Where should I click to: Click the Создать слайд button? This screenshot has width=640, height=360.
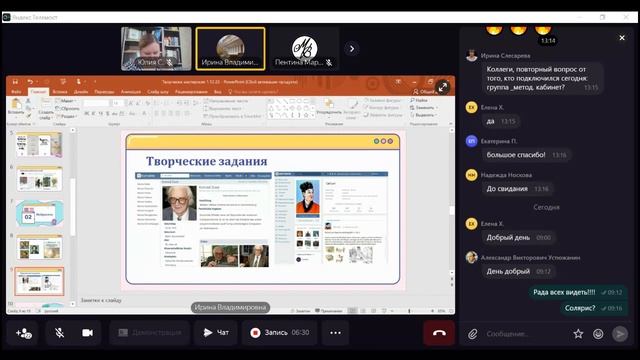coord(46,109)
